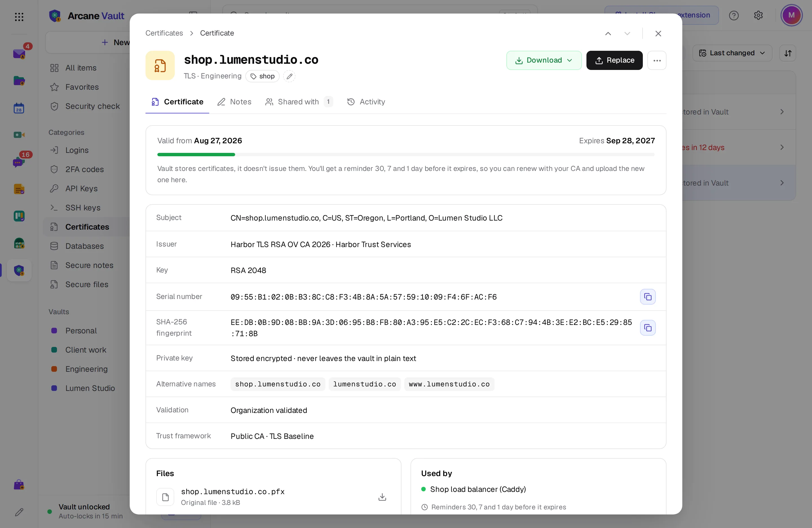
Task: Switch to the Certificate tab
Action: (177, 102)
